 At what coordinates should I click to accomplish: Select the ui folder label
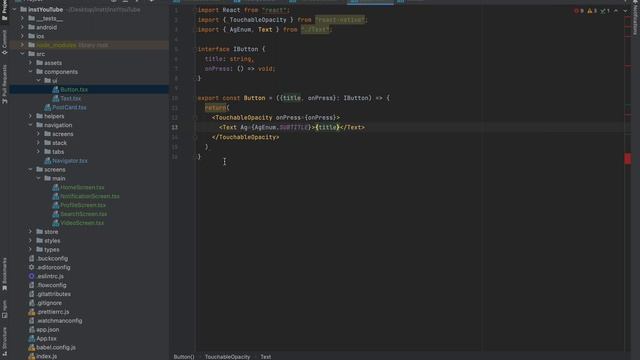pos(55,81)
